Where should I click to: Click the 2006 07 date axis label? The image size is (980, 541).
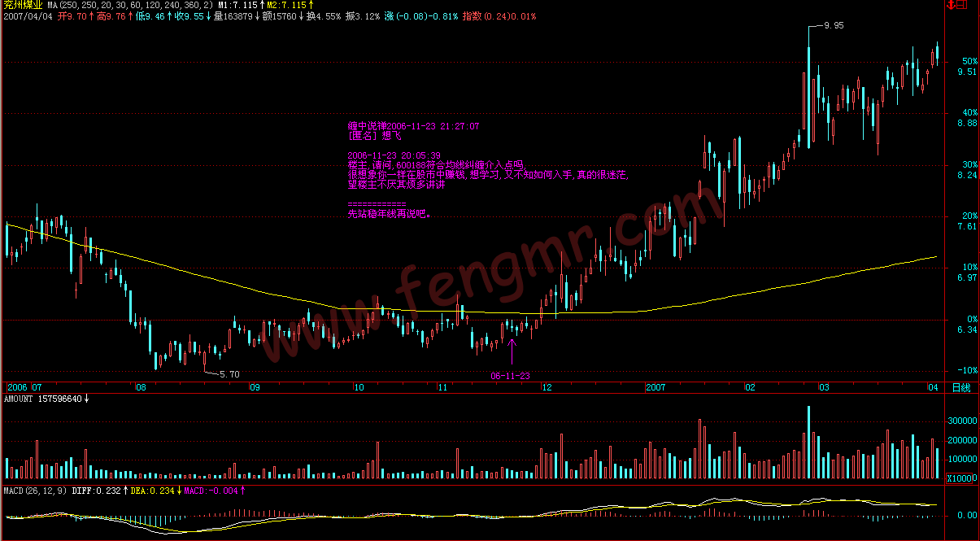pyautogui.click(x=24, y=388)
